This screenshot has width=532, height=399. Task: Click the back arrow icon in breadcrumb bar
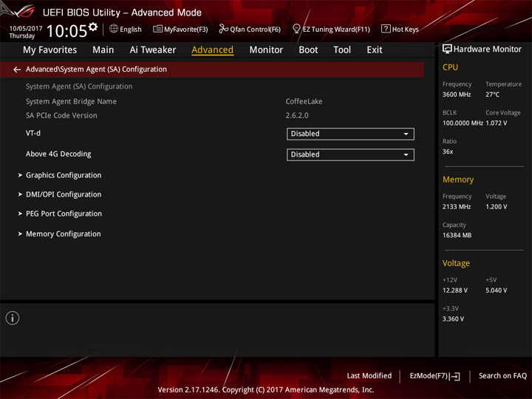coord(17,69)
